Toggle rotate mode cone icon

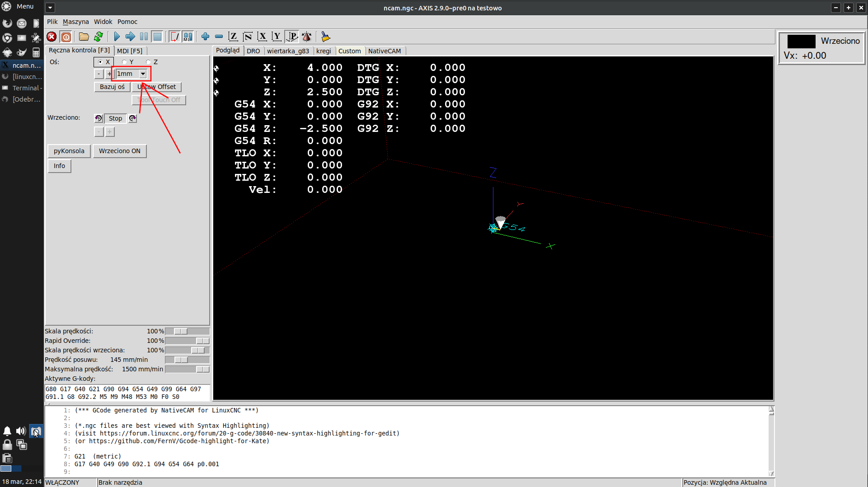(x=307, y=37)
